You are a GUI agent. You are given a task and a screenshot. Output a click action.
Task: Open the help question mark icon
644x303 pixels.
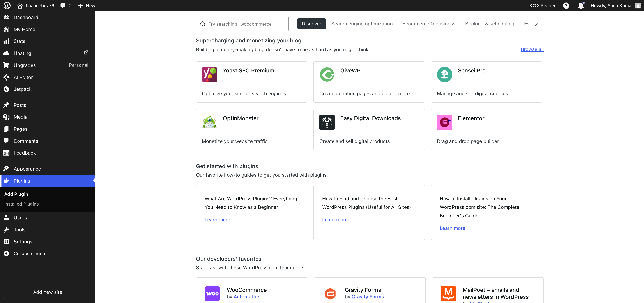pos(566,5)
